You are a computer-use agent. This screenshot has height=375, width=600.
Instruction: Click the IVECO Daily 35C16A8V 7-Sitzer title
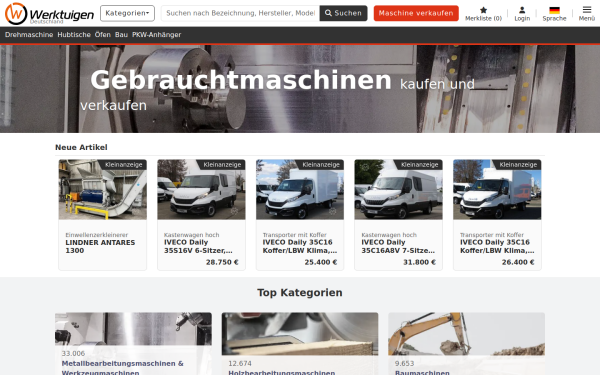point(398,247)
